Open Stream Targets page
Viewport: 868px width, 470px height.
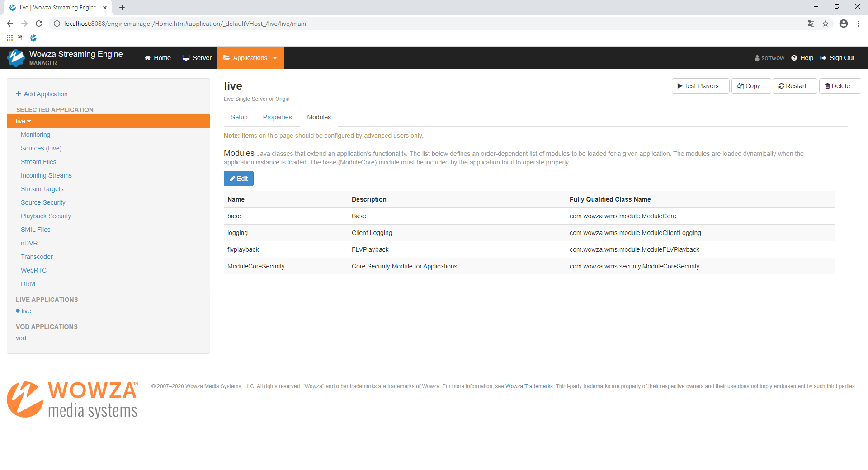point(42,189)
